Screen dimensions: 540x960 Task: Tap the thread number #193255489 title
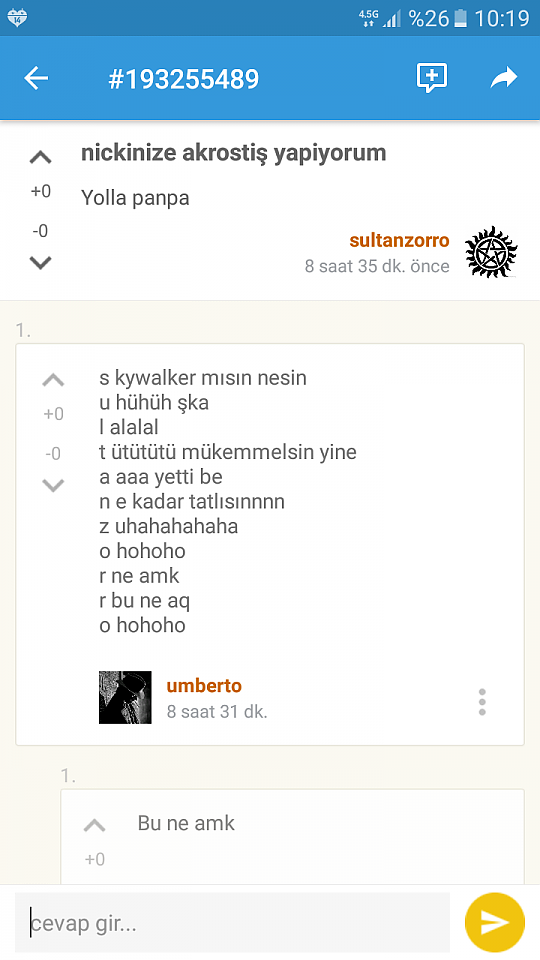pos(184,79)
